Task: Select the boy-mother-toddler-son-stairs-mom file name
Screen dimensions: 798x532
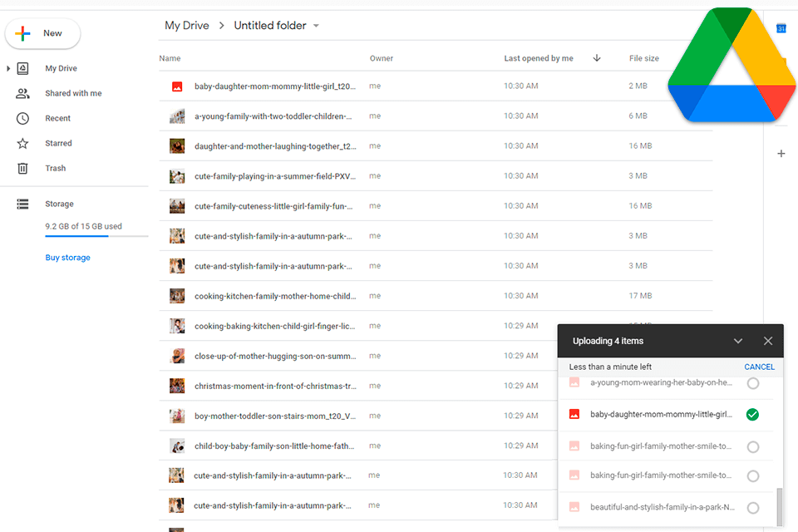Action: [x=275, y=416]
